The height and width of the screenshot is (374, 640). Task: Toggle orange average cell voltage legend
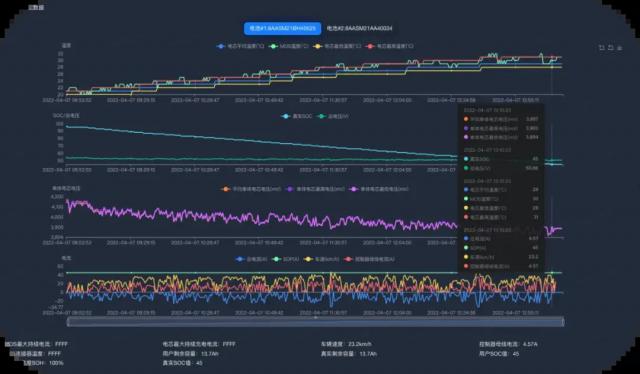[251, 189]
